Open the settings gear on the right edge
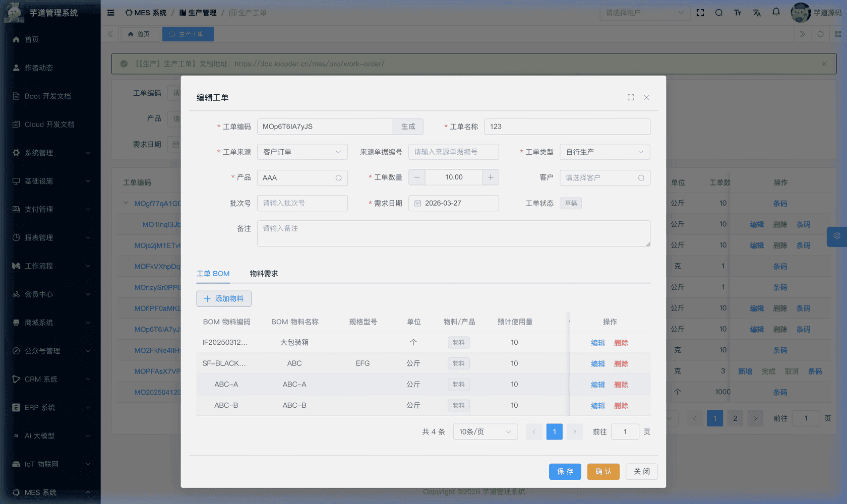This screenshot has height=504, width=847. pyautogui.click(x=836, y=236)
